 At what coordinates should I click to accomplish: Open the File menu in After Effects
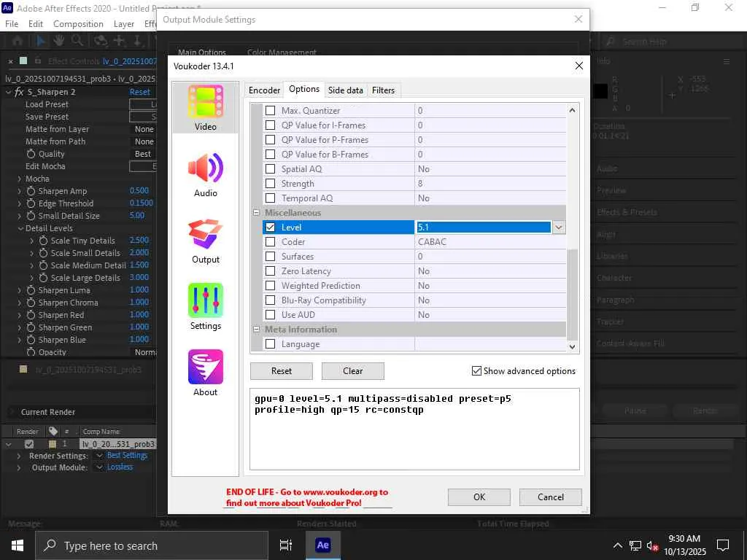(x=12, y=24)
